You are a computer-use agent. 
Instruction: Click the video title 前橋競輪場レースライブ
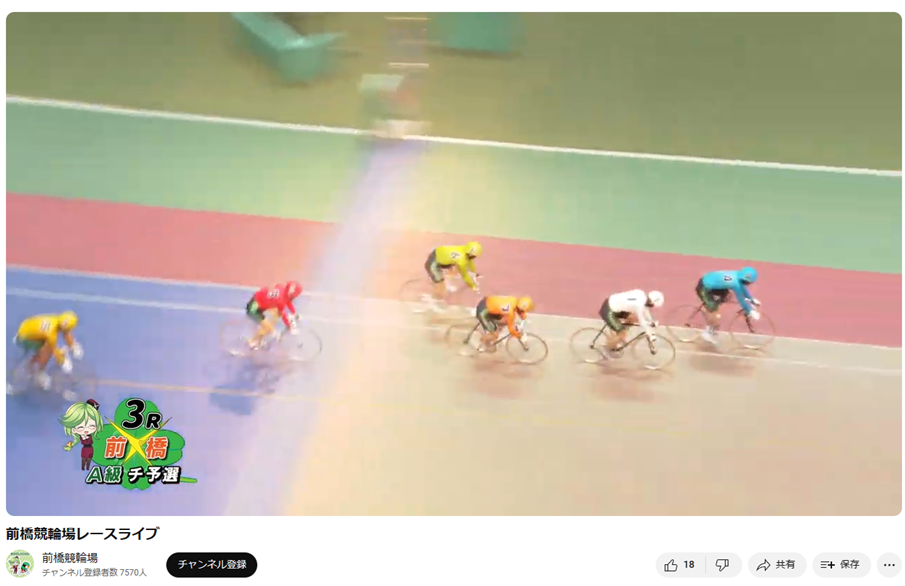(x=83, y=533)
